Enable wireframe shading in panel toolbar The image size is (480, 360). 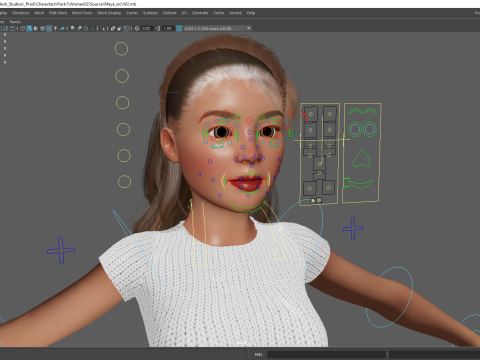(x=22, y=28)
